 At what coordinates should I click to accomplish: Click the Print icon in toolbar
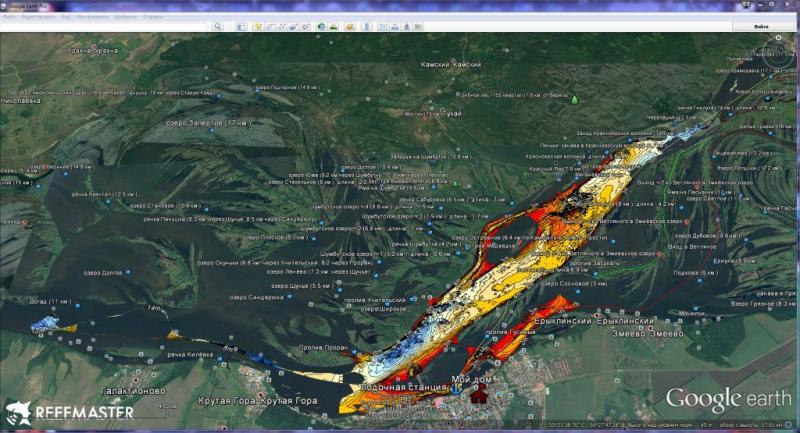tap(395, 26)
